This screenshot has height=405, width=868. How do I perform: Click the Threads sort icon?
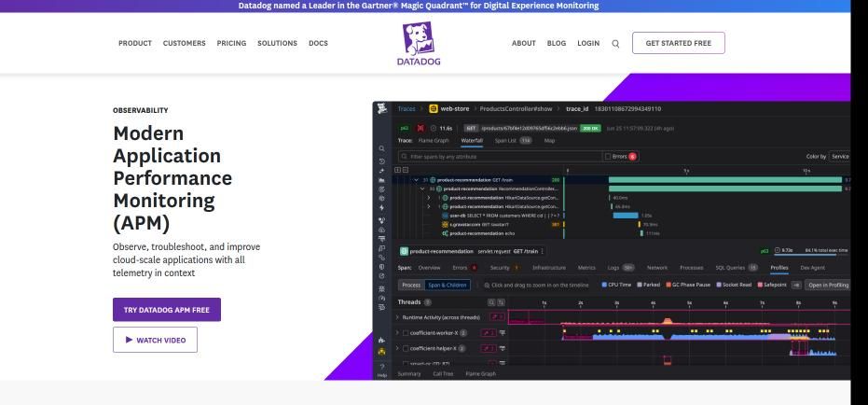501,302
